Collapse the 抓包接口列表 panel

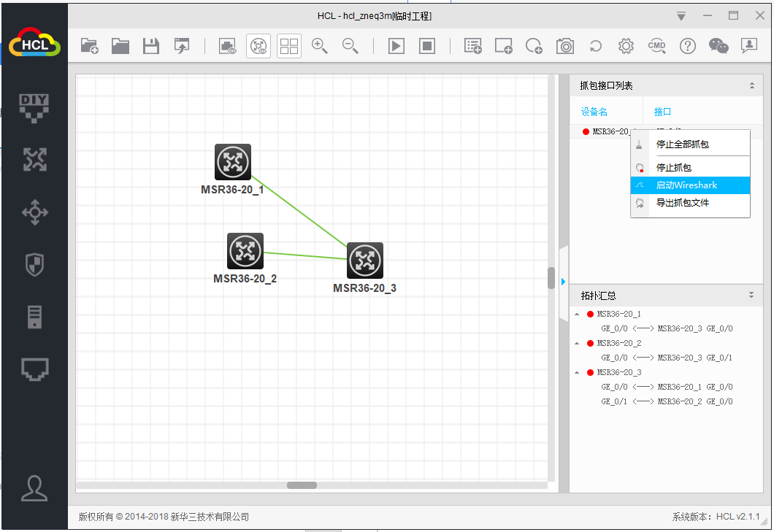(x=751, y=86)
